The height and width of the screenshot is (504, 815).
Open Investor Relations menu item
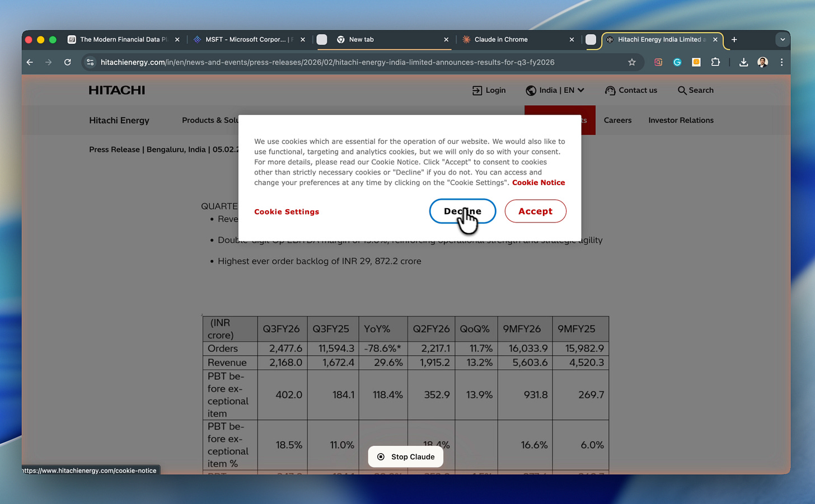[x=681, y=120]
